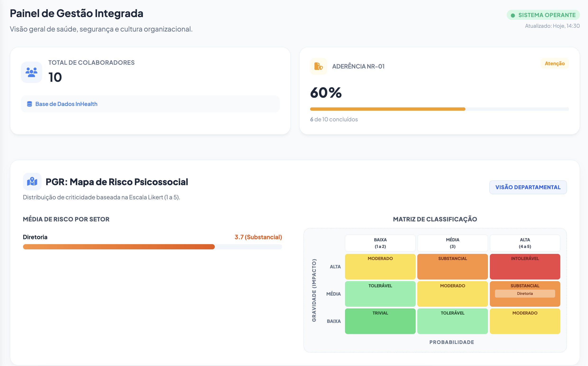Click the dark green Trivial matrix cell
Viewport: 588px width, 366px height.
(x=380, y=321)
